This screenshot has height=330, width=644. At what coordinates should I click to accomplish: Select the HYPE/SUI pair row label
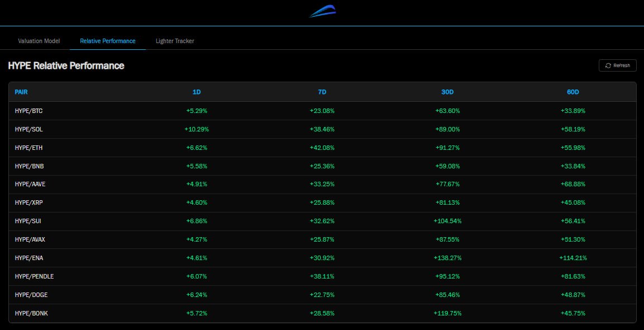click(x=28, y=221)
